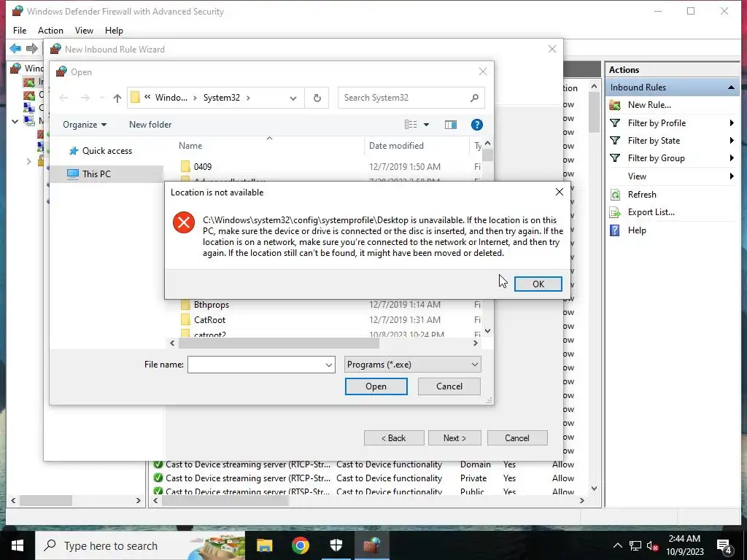The height and width of the screenshot is (560, 747).
Task: Click the Refresh icon in Actions pane
Action: pos(615,195)
